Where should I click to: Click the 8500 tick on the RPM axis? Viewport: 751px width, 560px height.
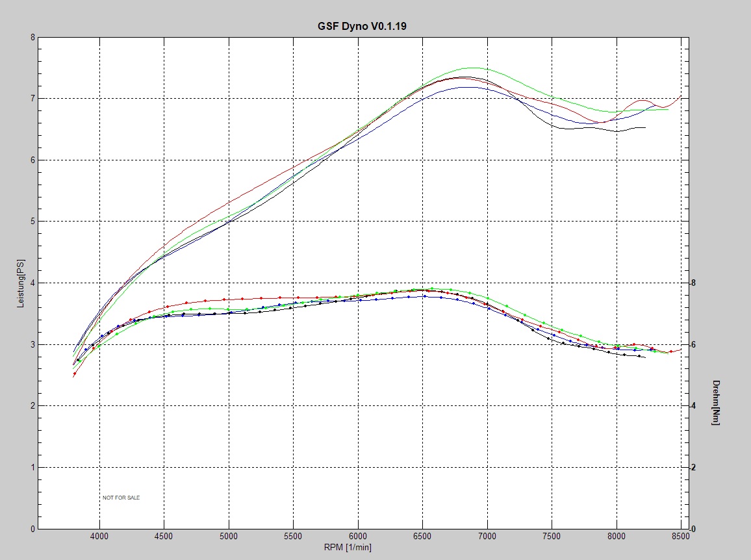[x=681, y=536]
